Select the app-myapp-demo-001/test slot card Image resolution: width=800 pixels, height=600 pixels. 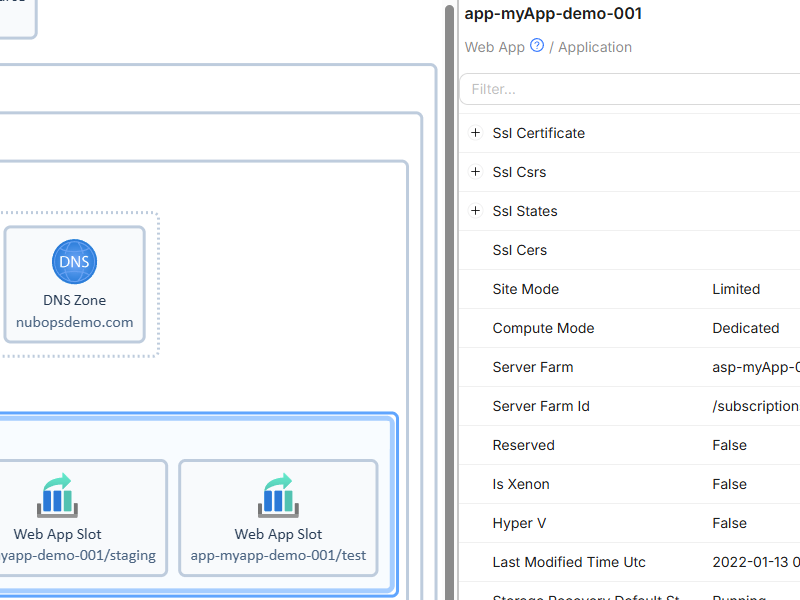(x=278, y=518)
